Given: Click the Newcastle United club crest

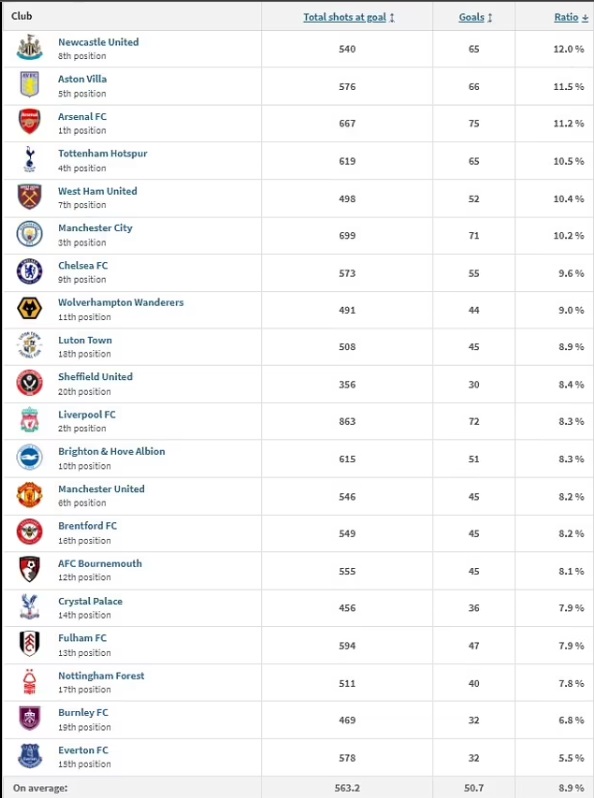Looking at the screenshot, I should click(x=30, y=48).
